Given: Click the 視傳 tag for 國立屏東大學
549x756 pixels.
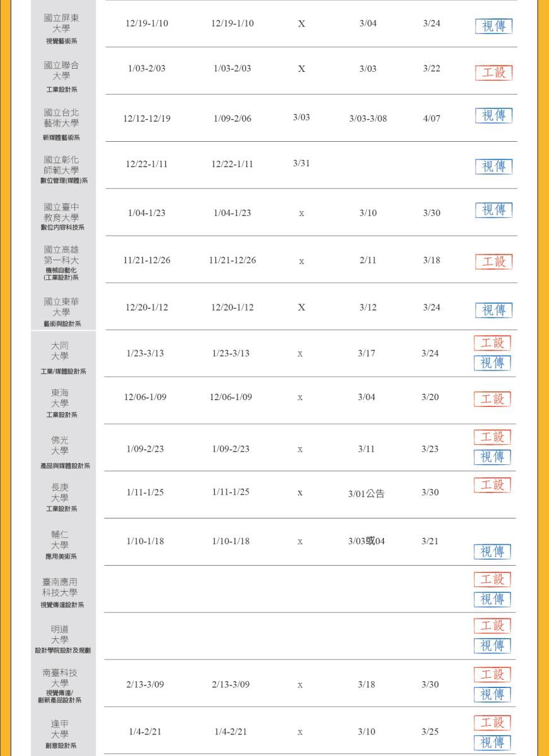Looking at the screenshot, I should [494, 26].
